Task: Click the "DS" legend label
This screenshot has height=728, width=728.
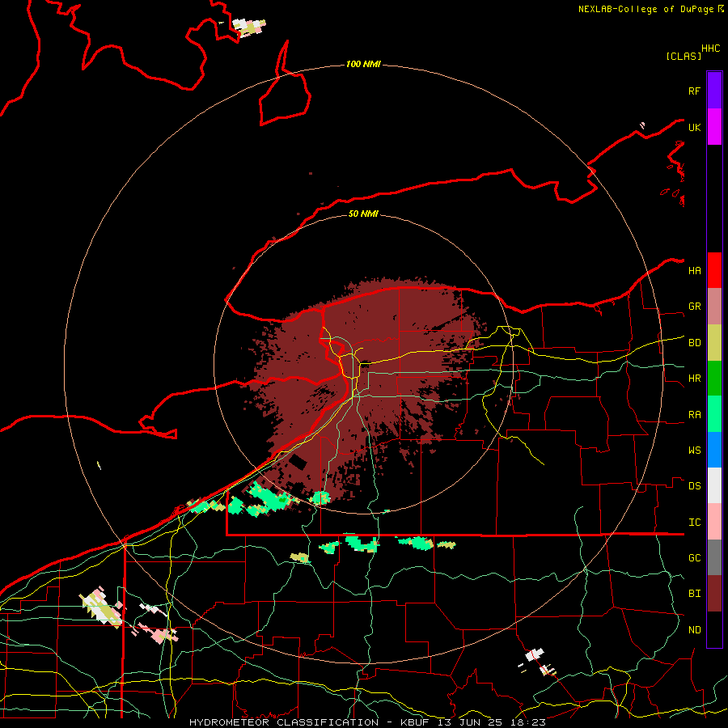Action: tap(694, 486)
